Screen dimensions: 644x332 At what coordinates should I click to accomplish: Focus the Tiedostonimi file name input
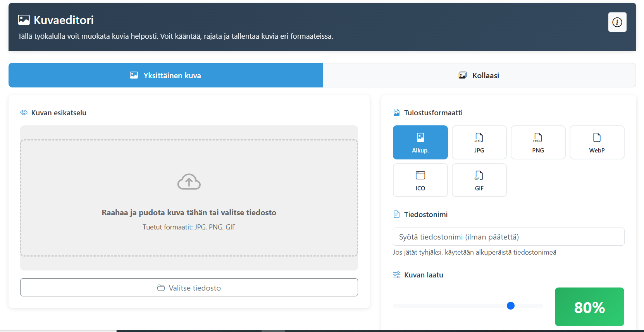[x=508, y=237]
